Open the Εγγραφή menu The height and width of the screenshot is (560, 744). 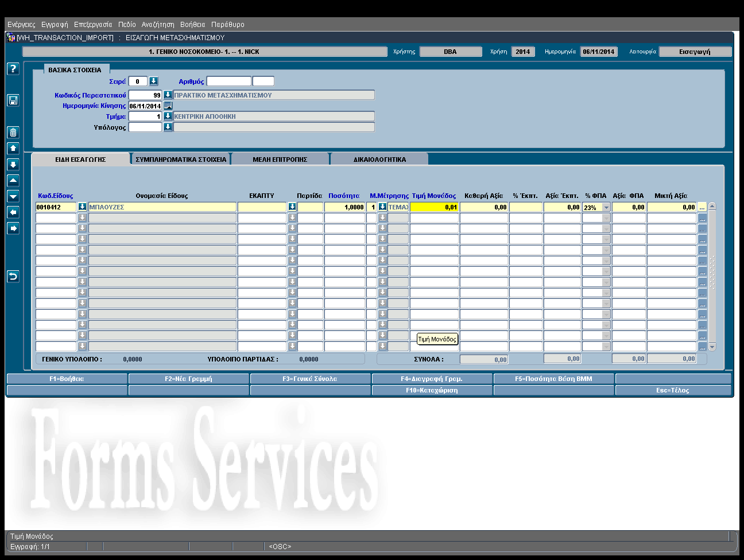55,25
